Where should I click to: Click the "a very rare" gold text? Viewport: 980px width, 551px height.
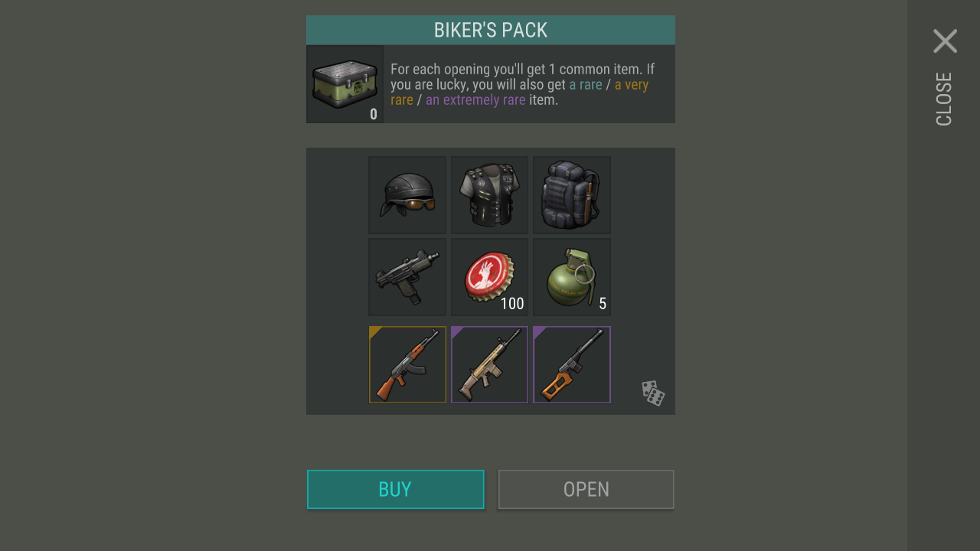(520, 92)
